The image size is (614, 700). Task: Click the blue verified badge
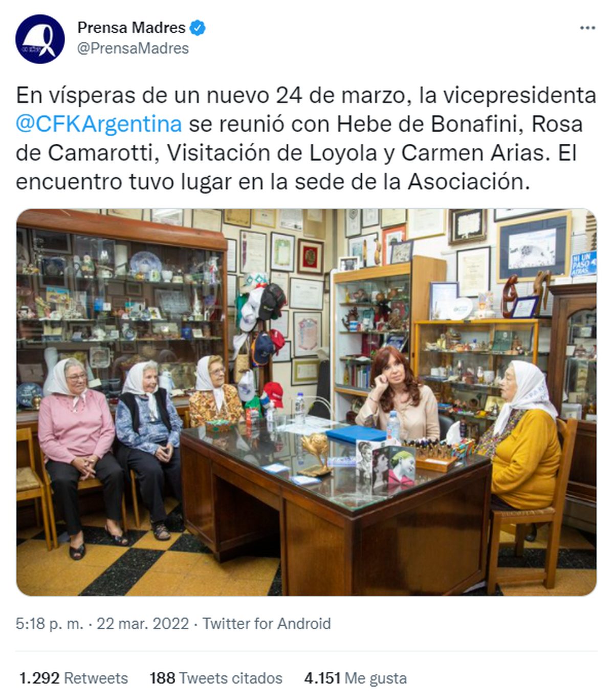(198, 28)
